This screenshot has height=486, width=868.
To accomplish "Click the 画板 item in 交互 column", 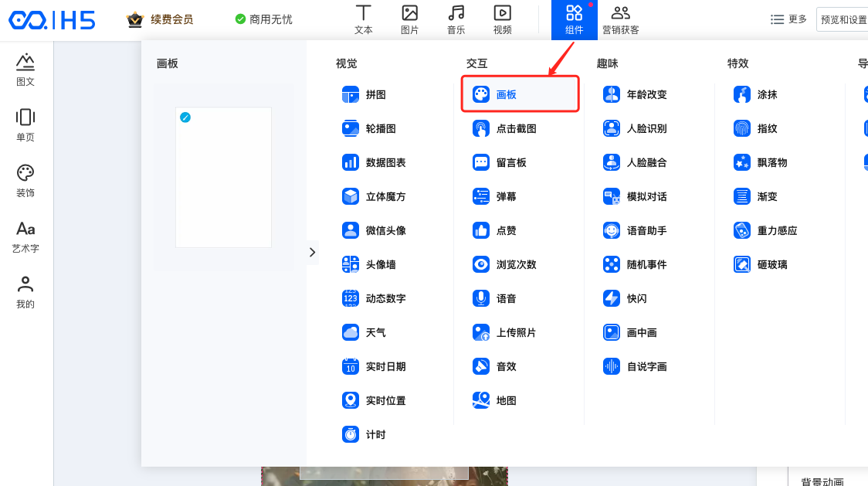I will [519, 94].
